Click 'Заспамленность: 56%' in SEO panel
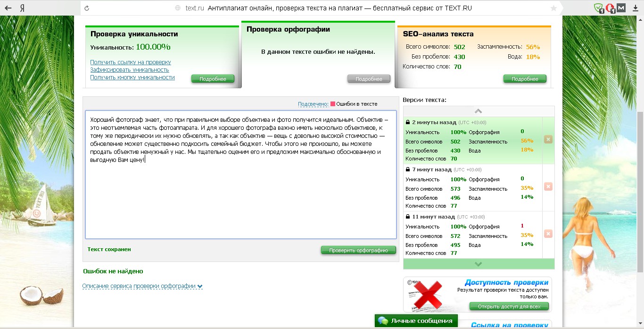This screenshot has width=644, height=329. coord(508,47)
